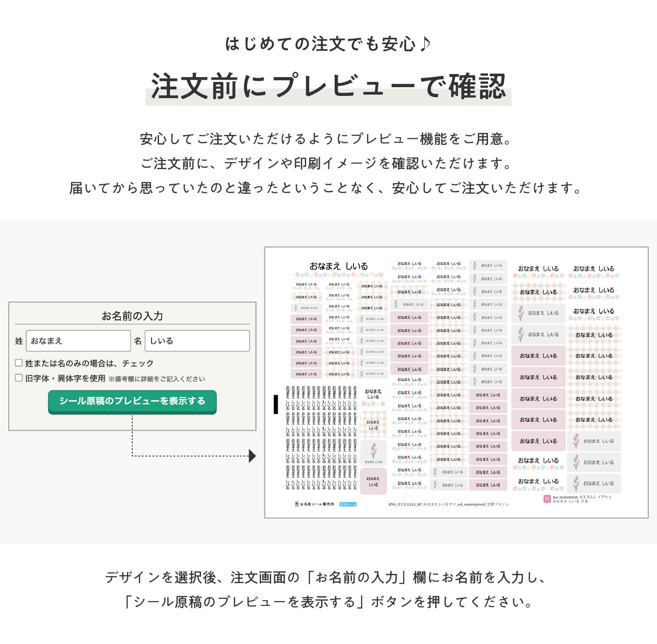The height and width of the screenshot is (644, 657).
Task: Select the pink N logo mark icon
Action: click(547, 499)
